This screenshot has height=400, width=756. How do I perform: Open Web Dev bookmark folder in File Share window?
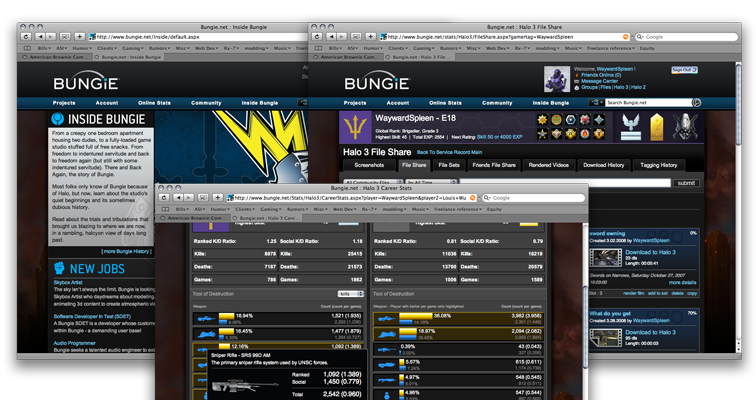click(496, 48)
